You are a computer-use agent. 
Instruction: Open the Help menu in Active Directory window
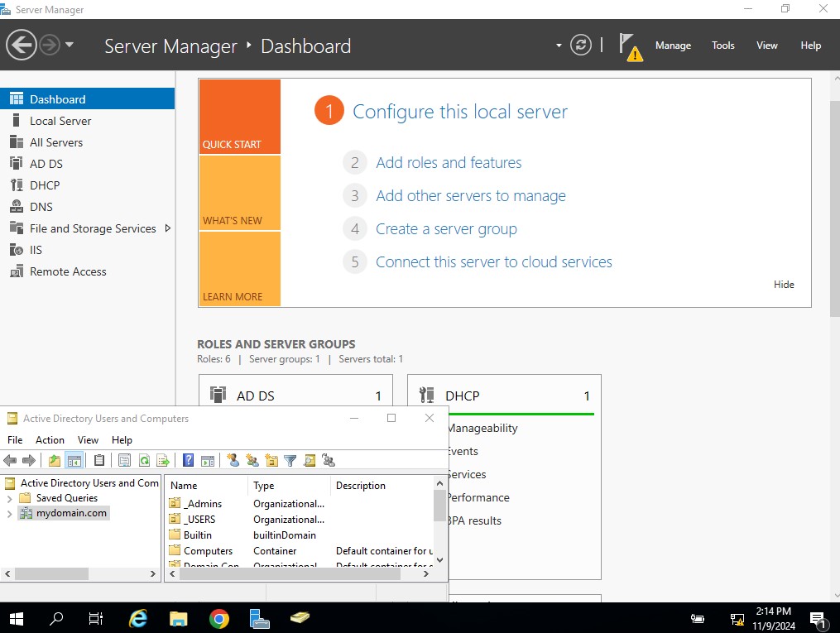(x=122, y=439)
